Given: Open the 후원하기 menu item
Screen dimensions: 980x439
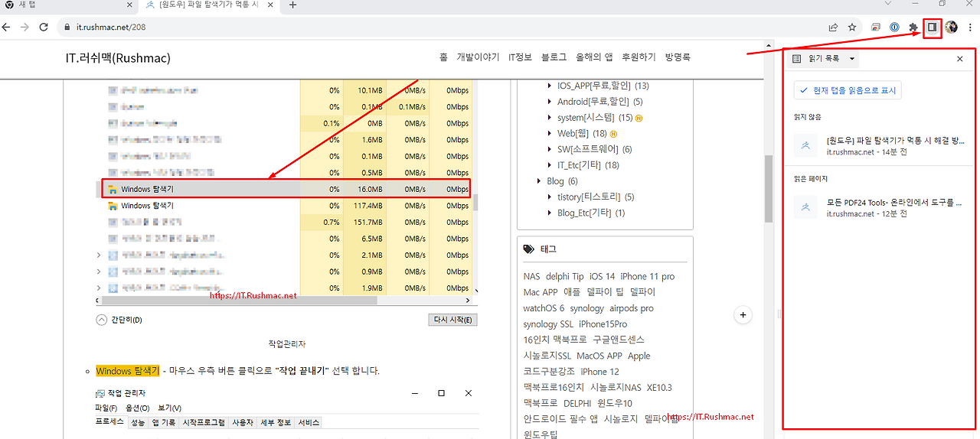Looking at the screenshot, I should [x=639, y=57].
